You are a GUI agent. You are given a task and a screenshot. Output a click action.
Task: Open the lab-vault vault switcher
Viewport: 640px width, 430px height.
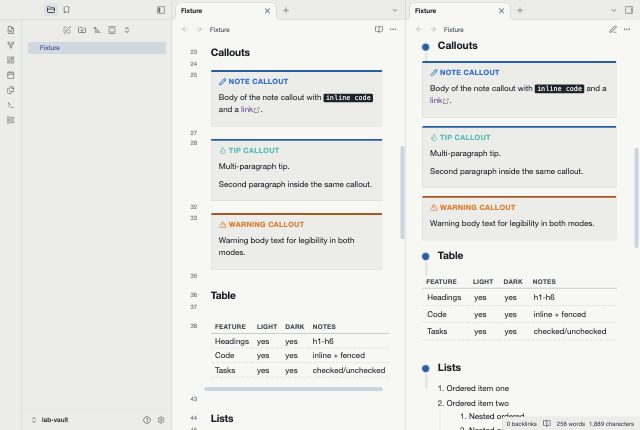point(50,420)
